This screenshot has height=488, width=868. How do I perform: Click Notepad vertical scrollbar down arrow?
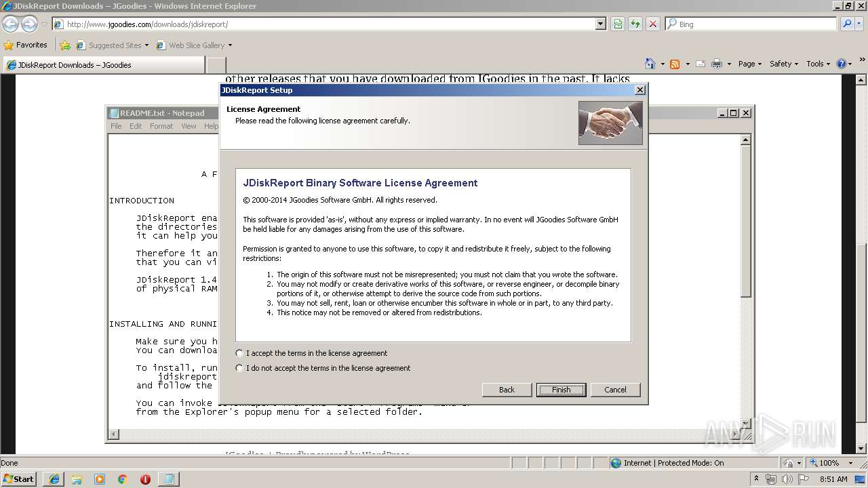click(x=745, y=424)
